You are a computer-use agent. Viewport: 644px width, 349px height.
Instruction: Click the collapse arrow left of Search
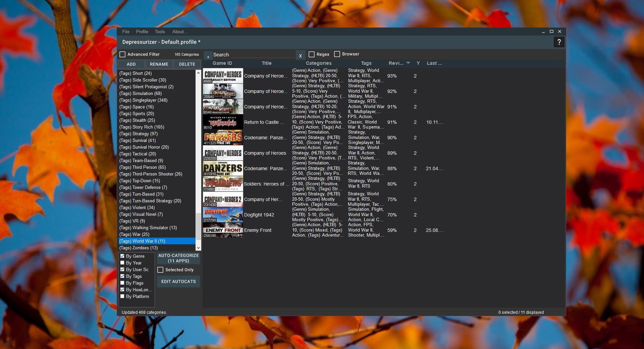[208, 56]
